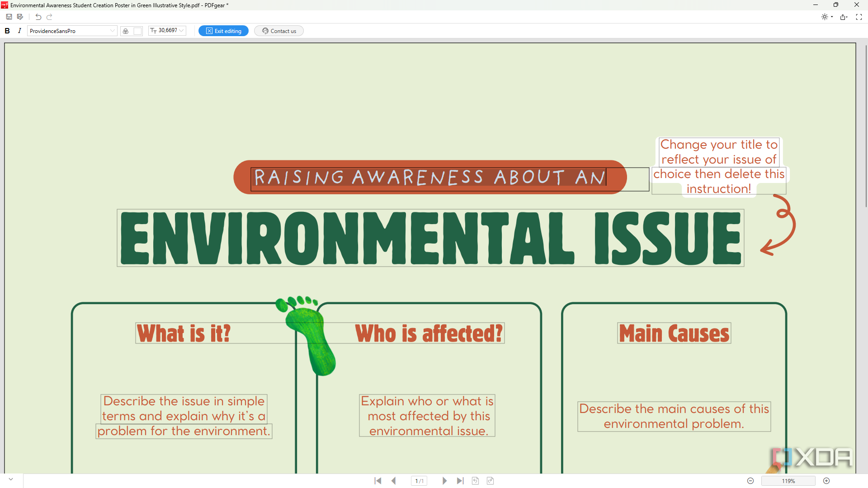Click the vertical scrollbar thumb
The height and width of the screenshot is (488, 868).
coord(866,126)
